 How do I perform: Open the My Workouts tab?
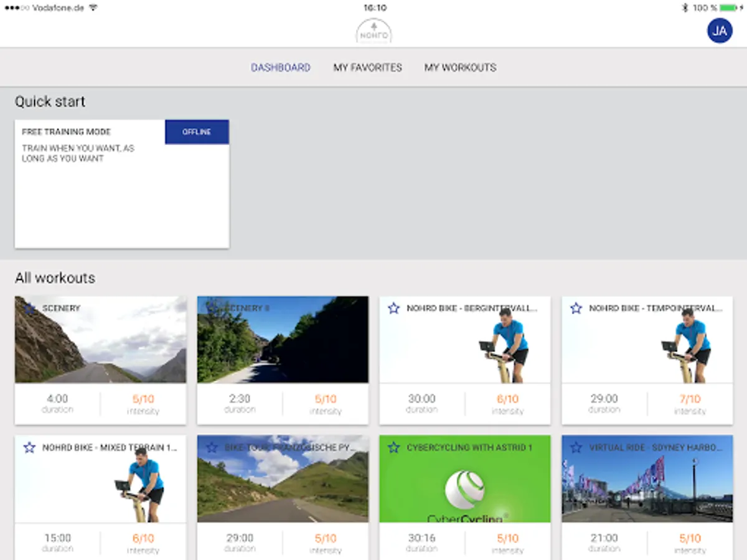(460, 67)
